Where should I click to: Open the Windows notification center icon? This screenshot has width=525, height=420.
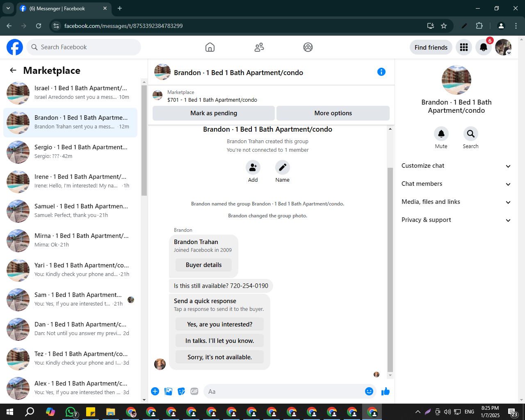(512, 412)
